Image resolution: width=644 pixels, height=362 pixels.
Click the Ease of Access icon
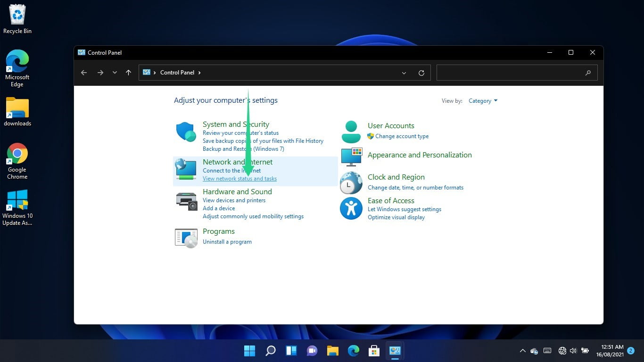pyautogui.click(x=351, y=207)
